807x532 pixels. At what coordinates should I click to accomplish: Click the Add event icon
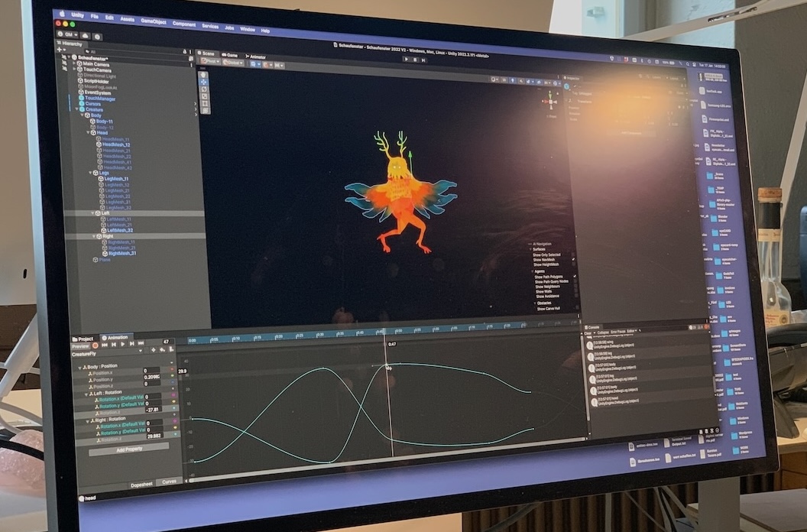(171, 349)
